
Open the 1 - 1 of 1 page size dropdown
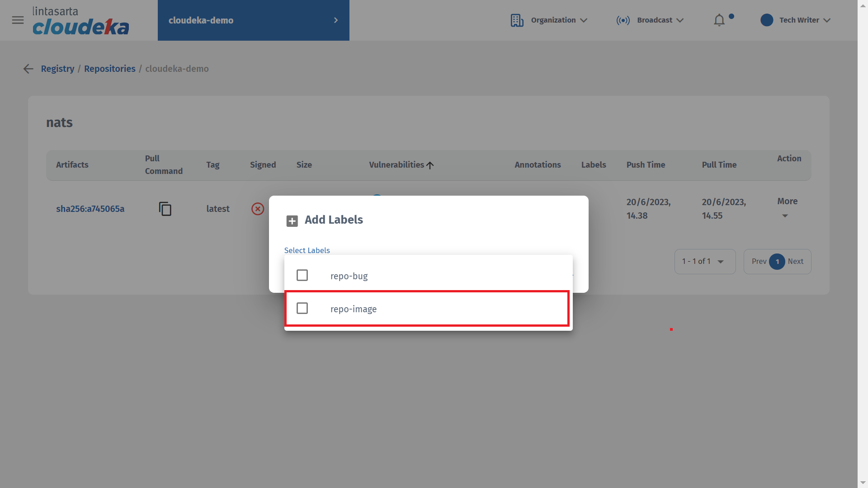[704, 262]
